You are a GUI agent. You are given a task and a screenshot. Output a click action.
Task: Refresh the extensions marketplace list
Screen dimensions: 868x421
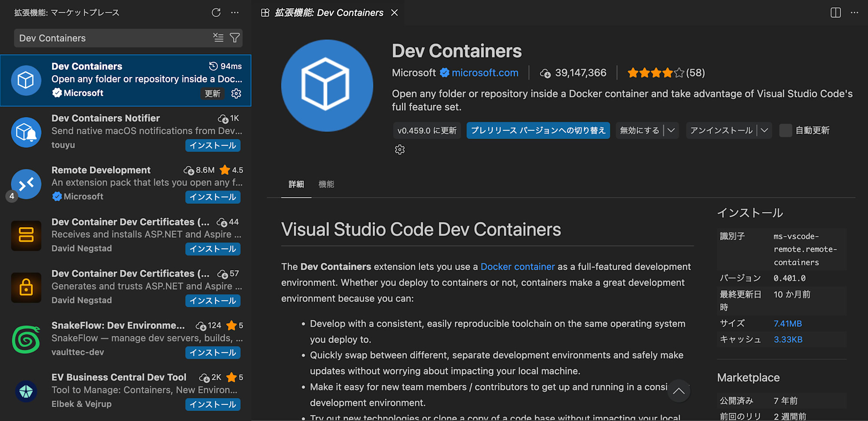tap(216, 13)
